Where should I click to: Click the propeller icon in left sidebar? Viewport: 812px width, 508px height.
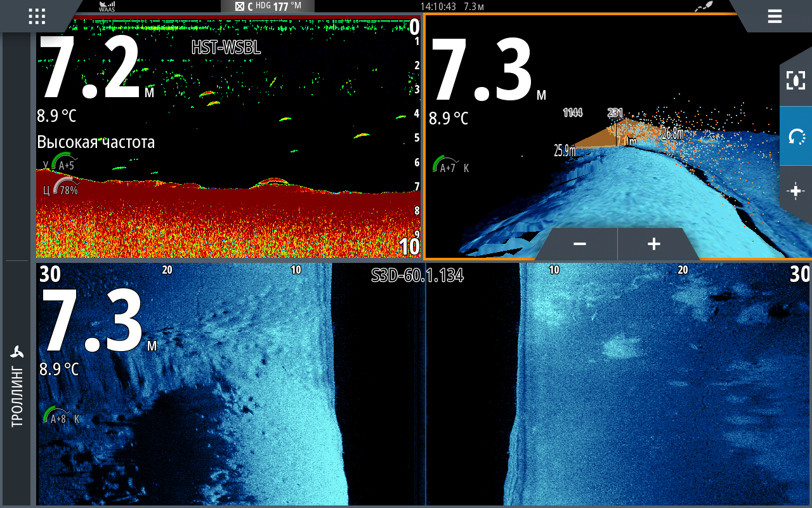(x=17, y=352)
